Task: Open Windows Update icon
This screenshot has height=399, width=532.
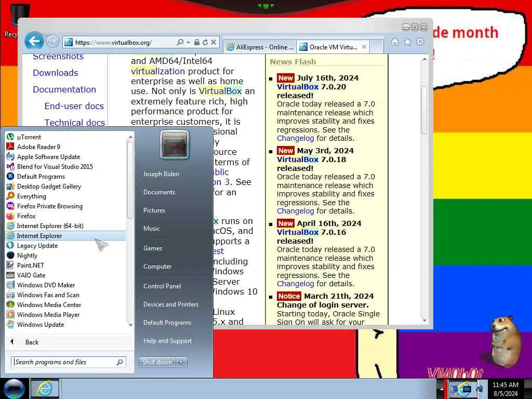Action: [x=10, y=324]
